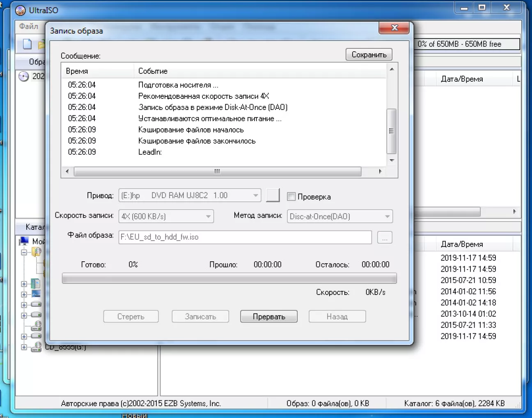This screenshot has height=418, width=532.
Task: Click the message log scroll down arrow
Action: (392, 160)
